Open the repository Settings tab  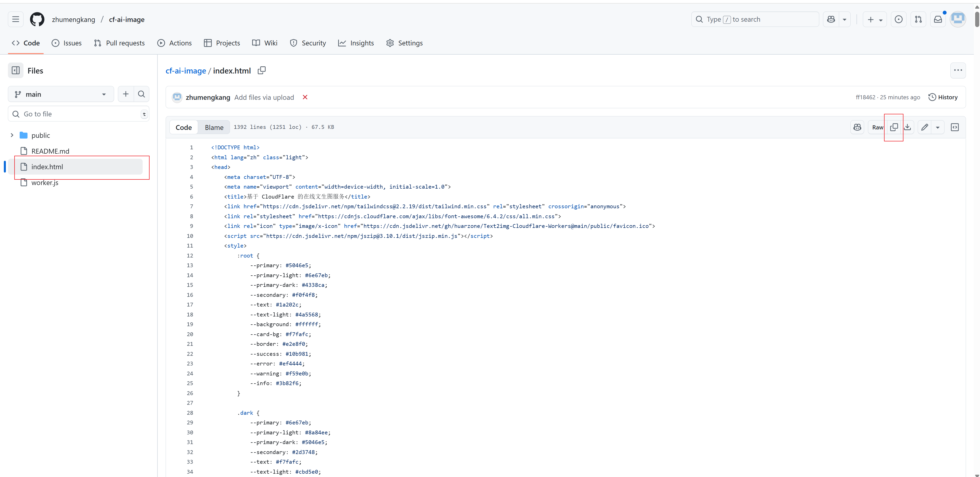pos(405,43)
